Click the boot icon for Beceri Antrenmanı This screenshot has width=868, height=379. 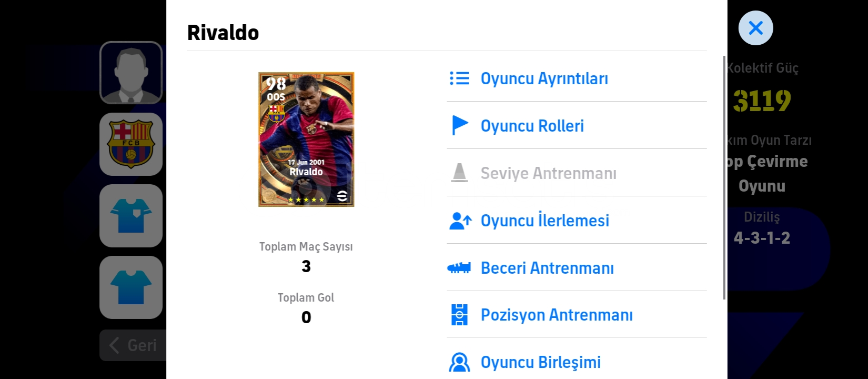459,268
